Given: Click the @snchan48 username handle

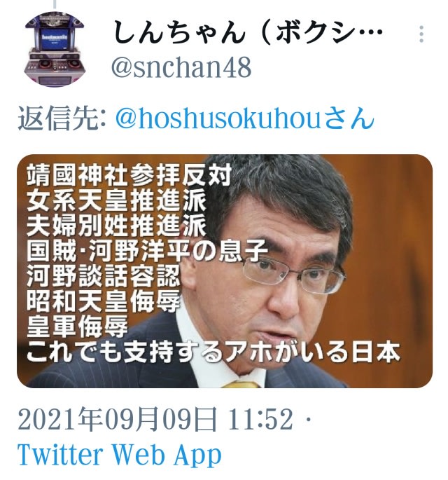Looking at the screenshot, I should coord(181,67).
